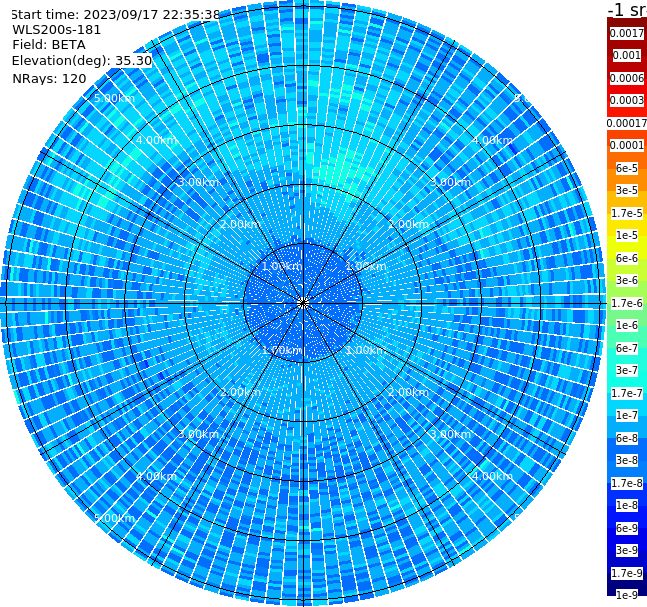Click the 1e-7 color bar label
The width and height of the screenshot is (647, 607).
(x=627, y=415)
